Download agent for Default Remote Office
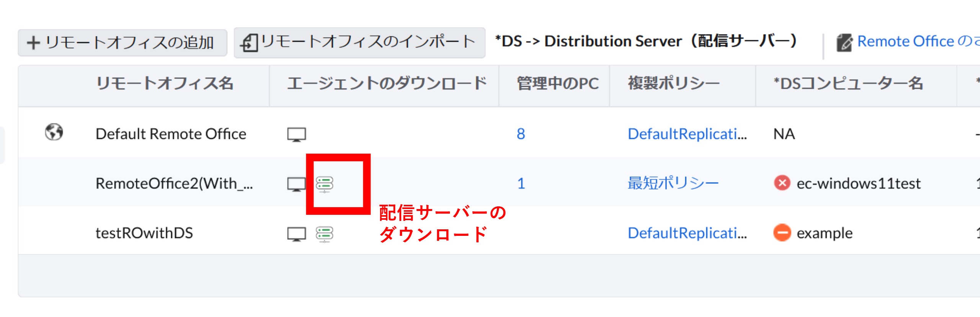The width and height of the screenshot is (980, 317). point(296,134)
